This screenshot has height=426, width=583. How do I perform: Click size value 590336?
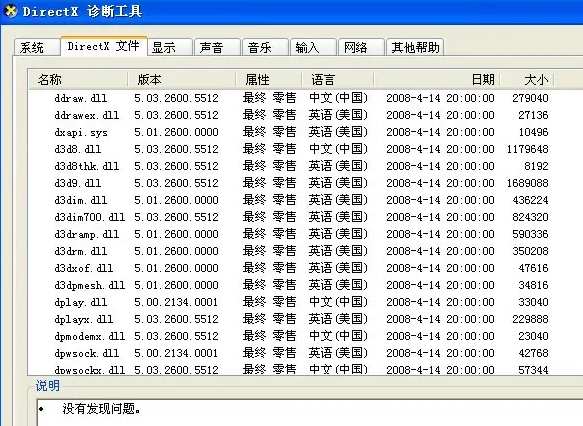530,234
